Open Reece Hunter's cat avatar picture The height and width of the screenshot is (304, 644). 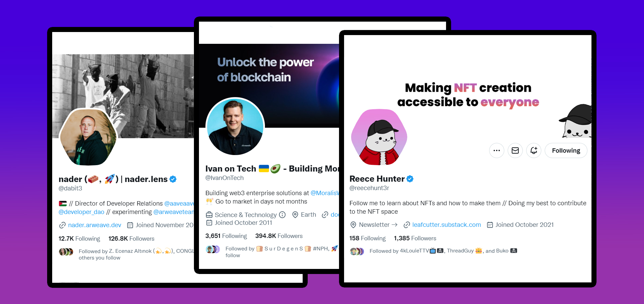[x=379, y=137]
